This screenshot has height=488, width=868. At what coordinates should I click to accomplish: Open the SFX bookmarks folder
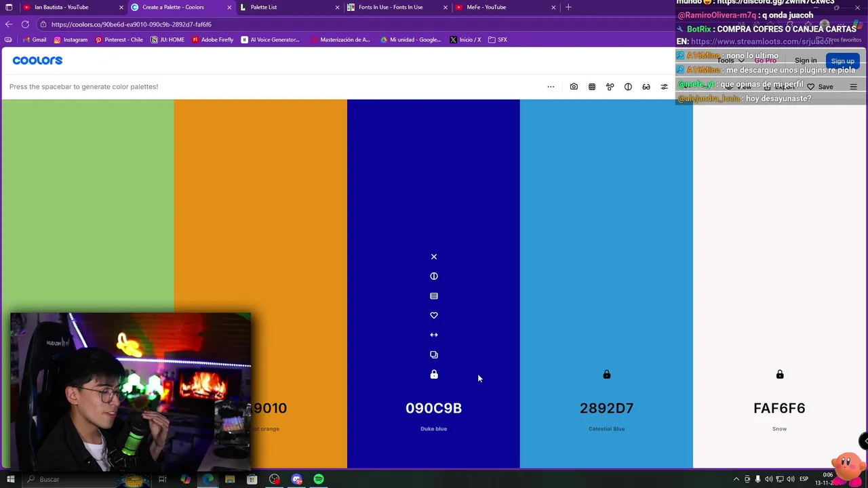pos(498,40)
